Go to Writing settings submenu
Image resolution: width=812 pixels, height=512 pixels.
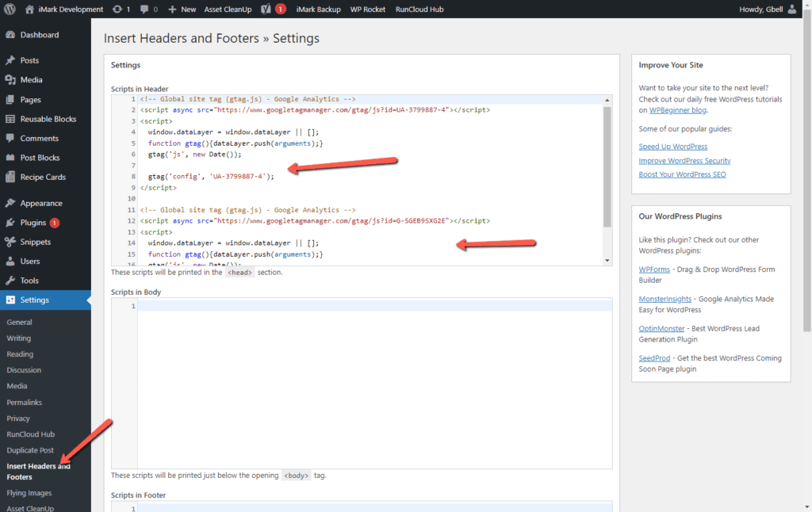tap(19, 338)
